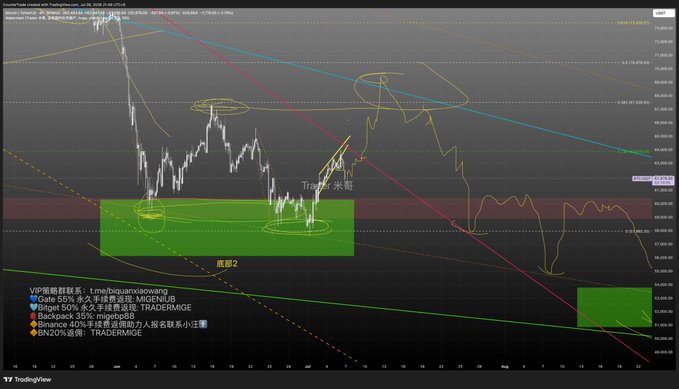Image resolution: width=679 pixels, height=389 pixels.
Task: Click the 50,000.00 price axis label
Action: (663, 338)
